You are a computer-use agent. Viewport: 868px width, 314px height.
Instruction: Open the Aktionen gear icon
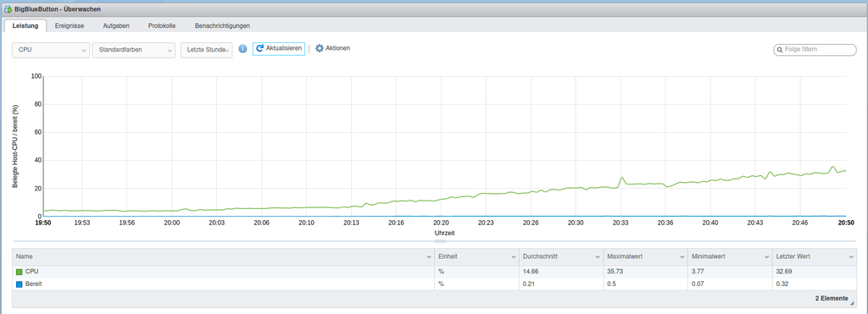point(320,48)
